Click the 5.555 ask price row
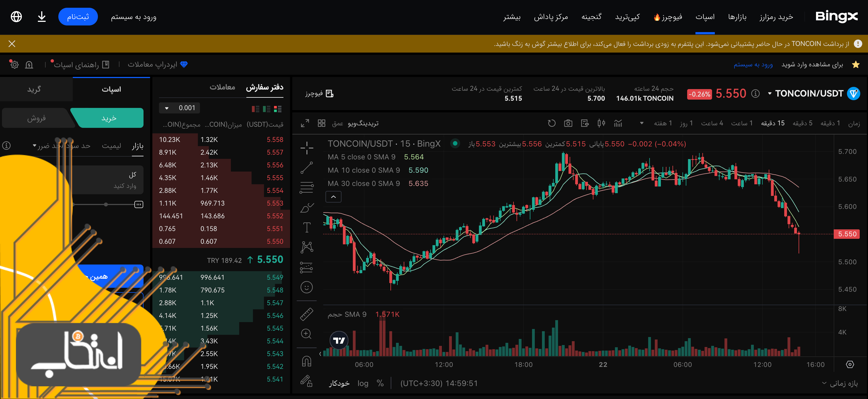868x399 pixels. click(221, 178)
